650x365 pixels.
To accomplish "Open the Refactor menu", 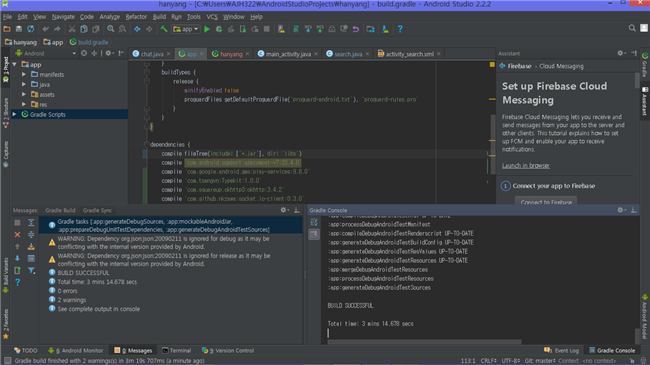I will click(136, 17).
